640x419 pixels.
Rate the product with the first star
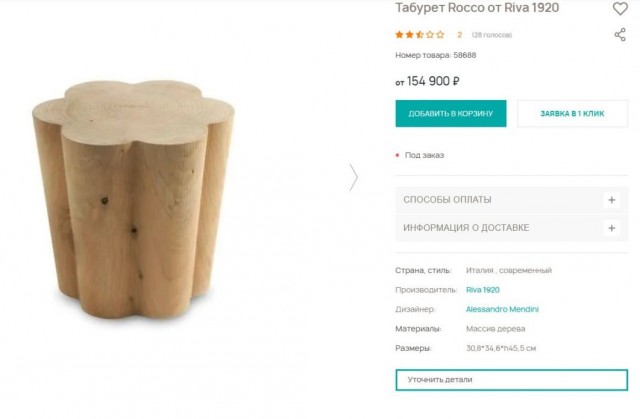point(400,35)
